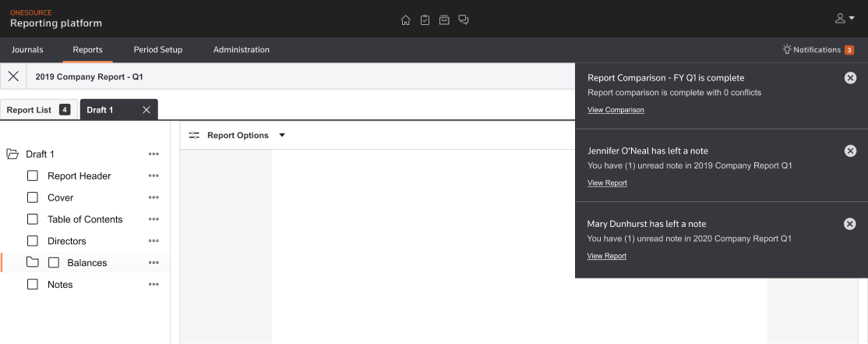Open more options for Cover

(153, 198)
